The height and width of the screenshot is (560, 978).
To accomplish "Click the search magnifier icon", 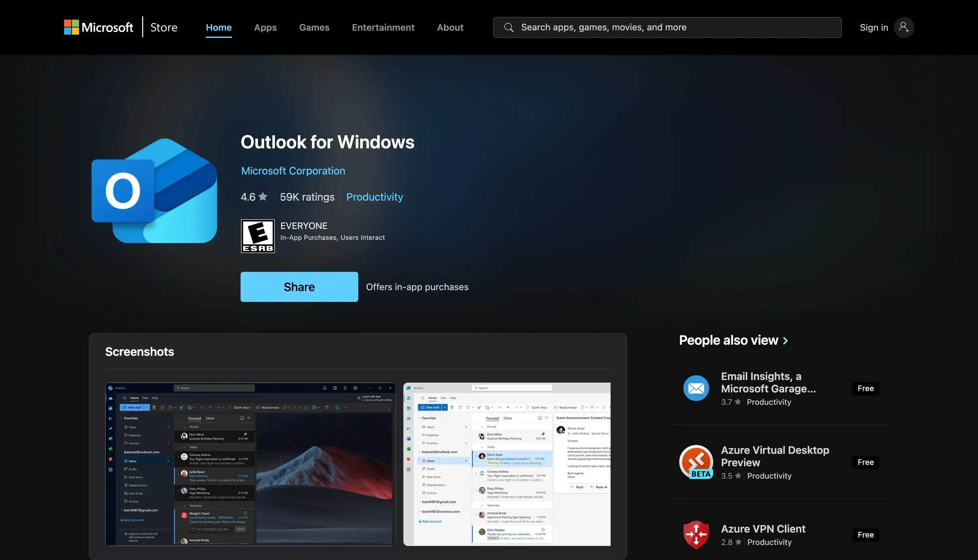I will tap(509, 27).
